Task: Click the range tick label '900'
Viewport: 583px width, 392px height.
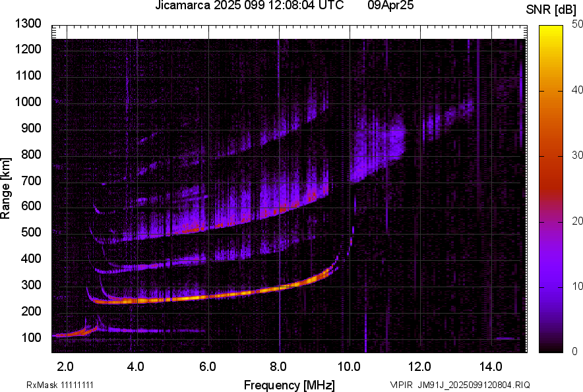Action: coord(31,128)
